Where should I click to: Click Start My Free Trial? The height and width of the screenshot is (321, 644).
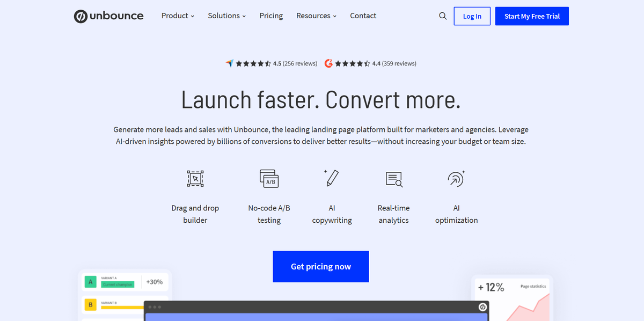[532, 16]
